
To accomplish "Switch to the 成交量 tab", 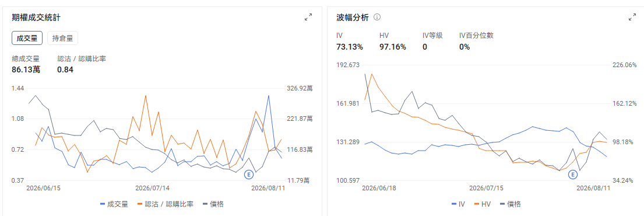I will (x=27, y=39).
